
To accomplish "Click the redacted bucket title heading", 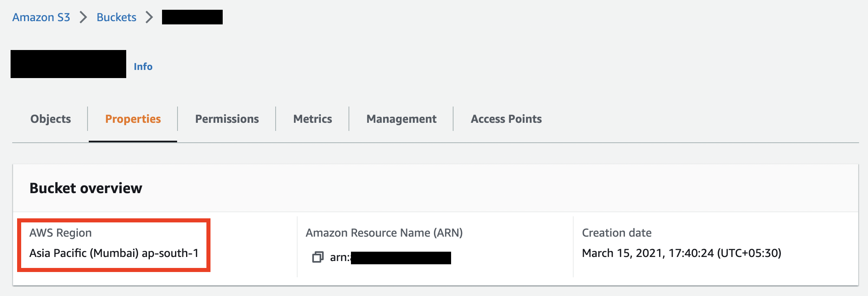I will [68, 64].
